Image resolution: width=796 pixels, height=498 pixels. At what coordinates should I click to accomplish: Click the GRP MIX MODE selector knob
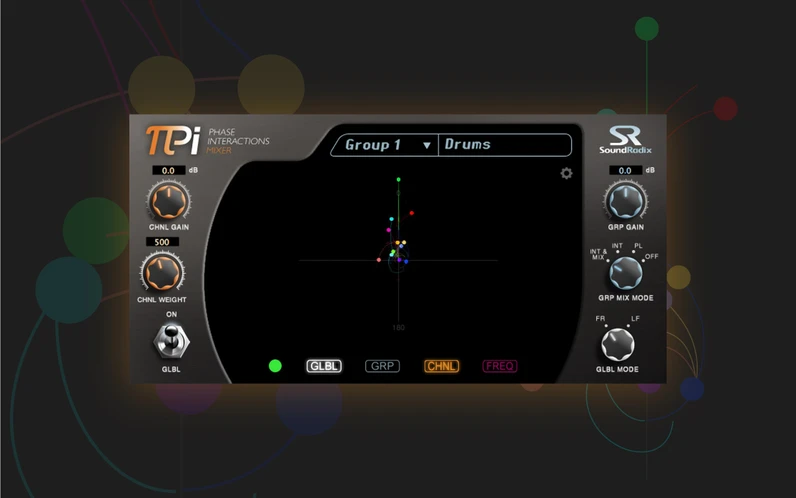click(625, 270)
